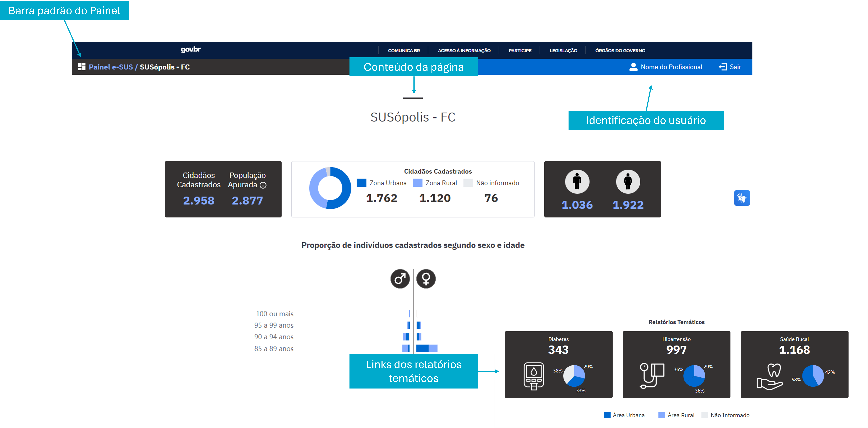Click Zona Rural legend light blue swatch
The height and width of the screenshot is (428, 868).
tap(418, 183)
